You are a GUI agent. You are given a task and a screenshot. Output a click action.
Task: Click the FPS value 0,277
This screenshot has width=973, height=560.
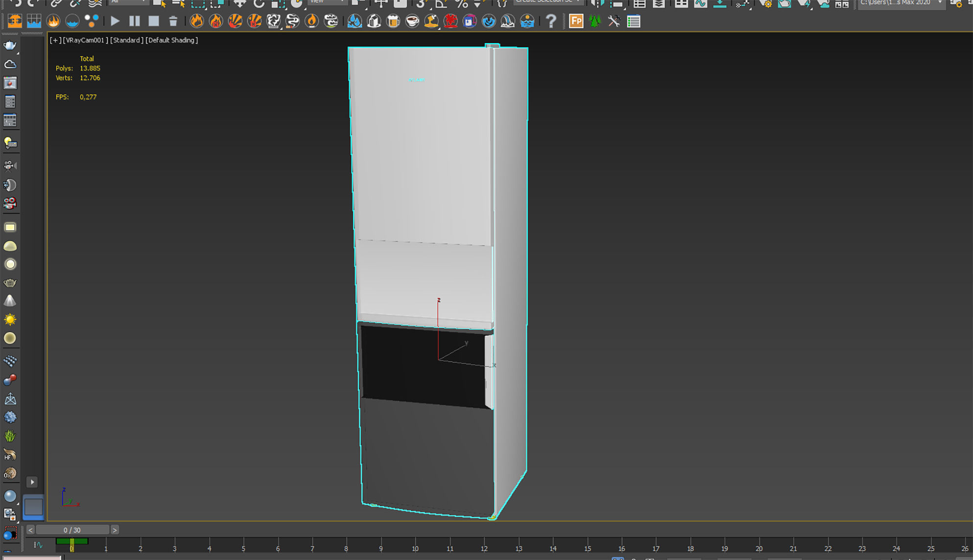click(88, 97)
